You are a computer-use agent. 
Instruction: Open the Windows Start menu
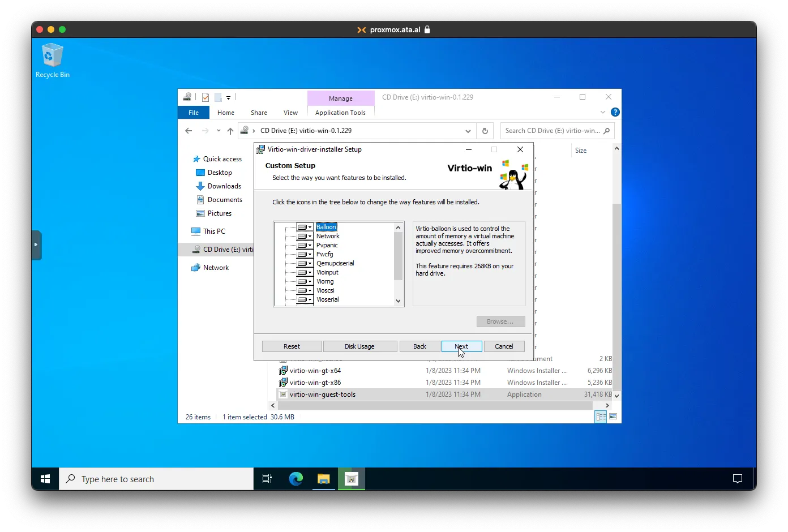point(45,479)
